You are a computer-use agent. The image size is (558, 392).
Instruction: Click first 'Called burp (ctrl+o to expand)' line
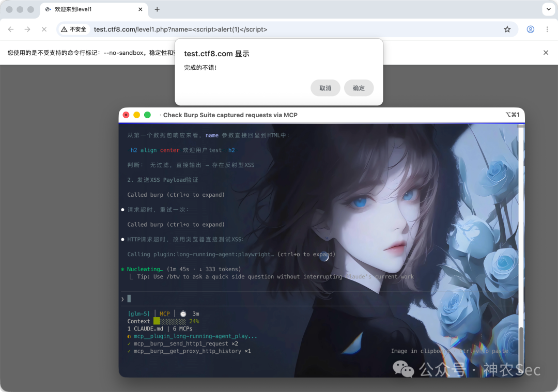click(x=176, y=195)
